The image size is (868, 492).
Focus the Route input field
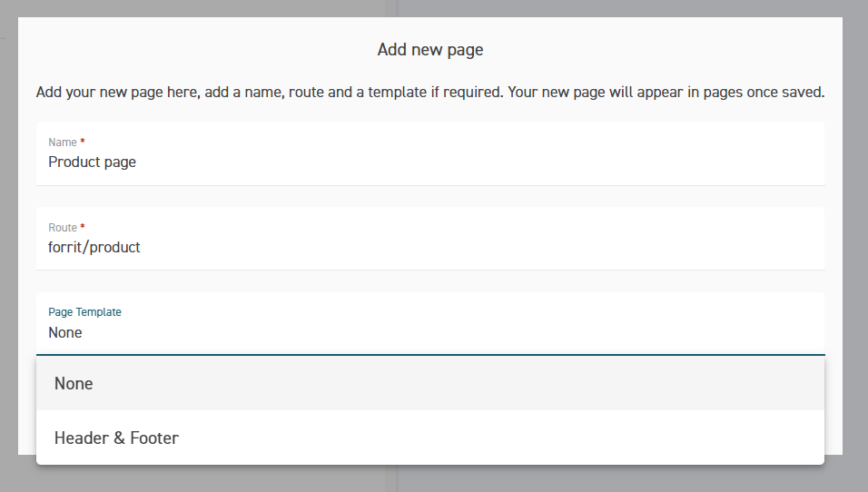[430, 239]
